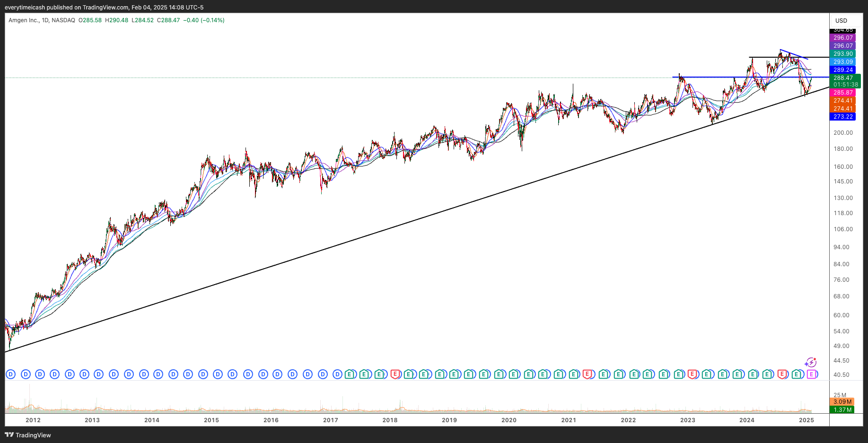
Task: Click the 2012 label on the time axis
Action: pos(33,420)
